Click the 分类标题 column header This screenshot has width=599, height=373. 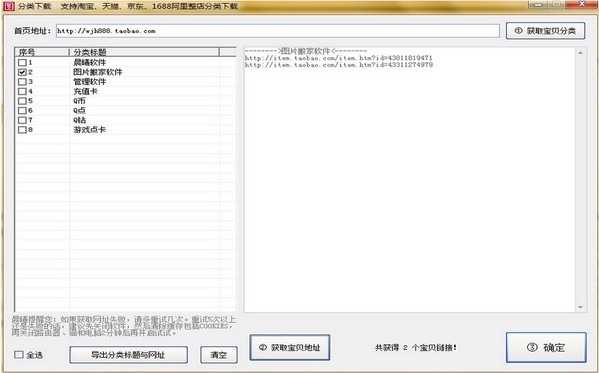(144, 52)
